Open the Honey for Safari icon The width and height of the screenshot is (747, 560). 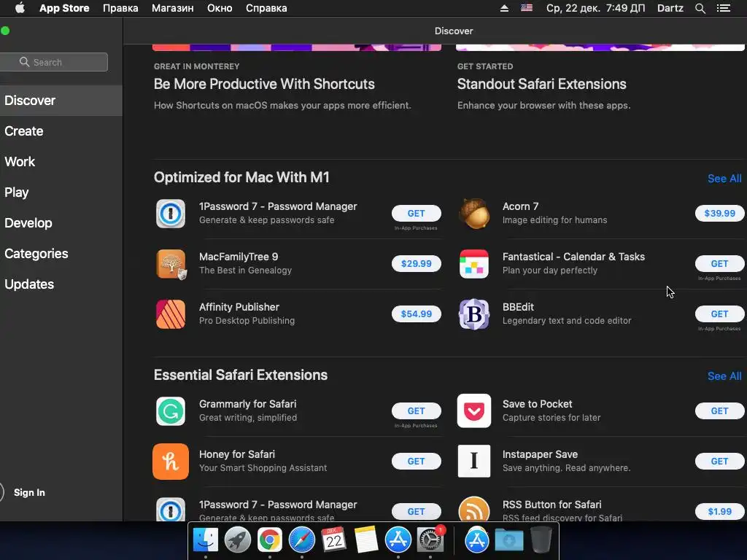(x=171, y=462)
